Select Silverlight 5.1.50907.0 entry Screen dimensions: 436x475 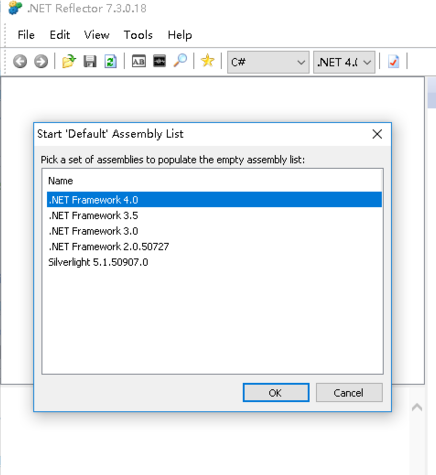pos(214,262)
